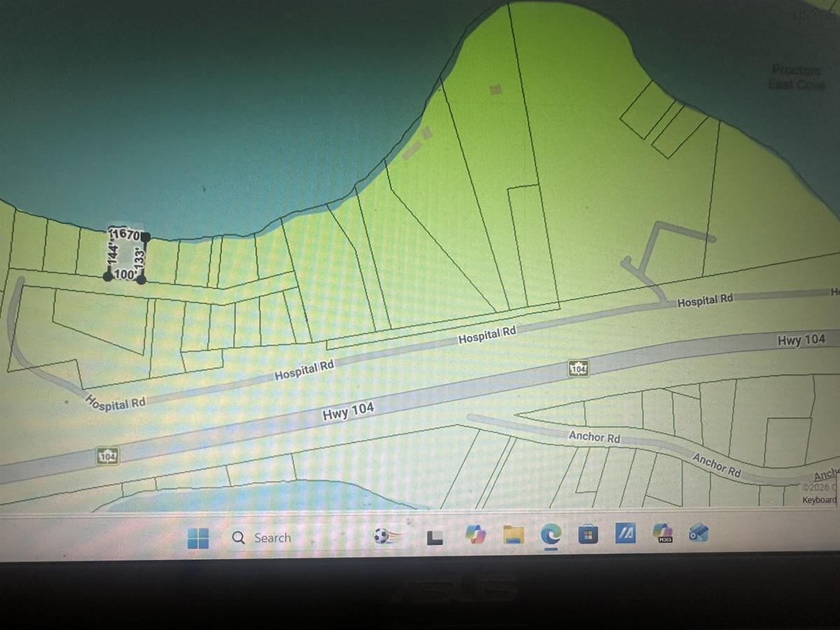Select the measurement vertex right of 1670
Image resolution: width=840 pixels, height=630 pixels.
(146, 237)
